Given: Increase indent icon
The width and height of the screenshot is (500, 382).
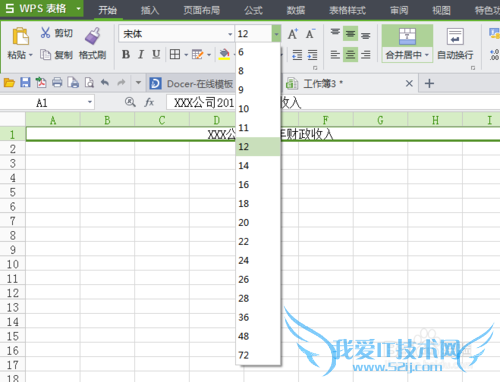Looking at the screenshot, I should tap(312, 55).
